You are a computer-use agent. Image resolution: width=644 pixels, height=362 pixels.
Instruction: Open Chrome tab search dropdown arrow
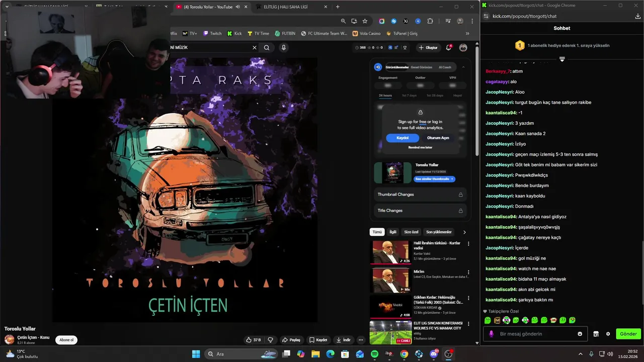pos(7,7)
